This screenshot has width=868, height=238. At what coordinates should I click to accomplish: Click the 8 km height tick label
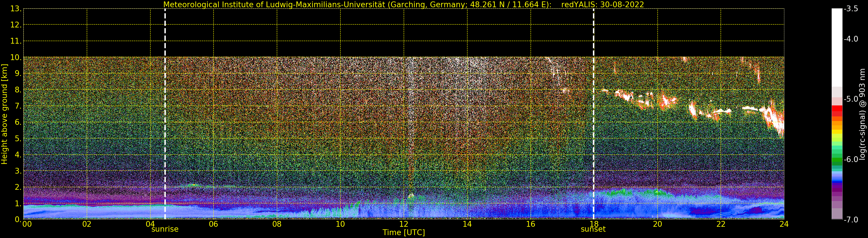(18, 90)
